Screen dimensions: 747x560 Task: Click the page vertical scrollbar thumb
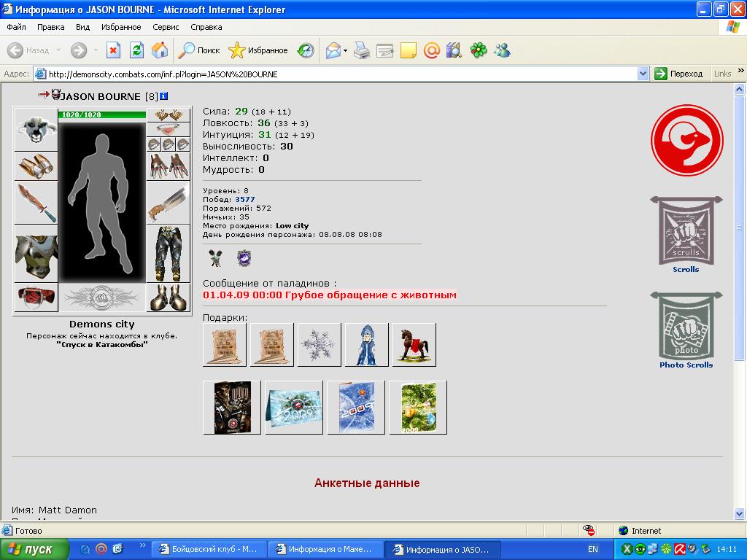pyautogui.click(x=740, y=227)
